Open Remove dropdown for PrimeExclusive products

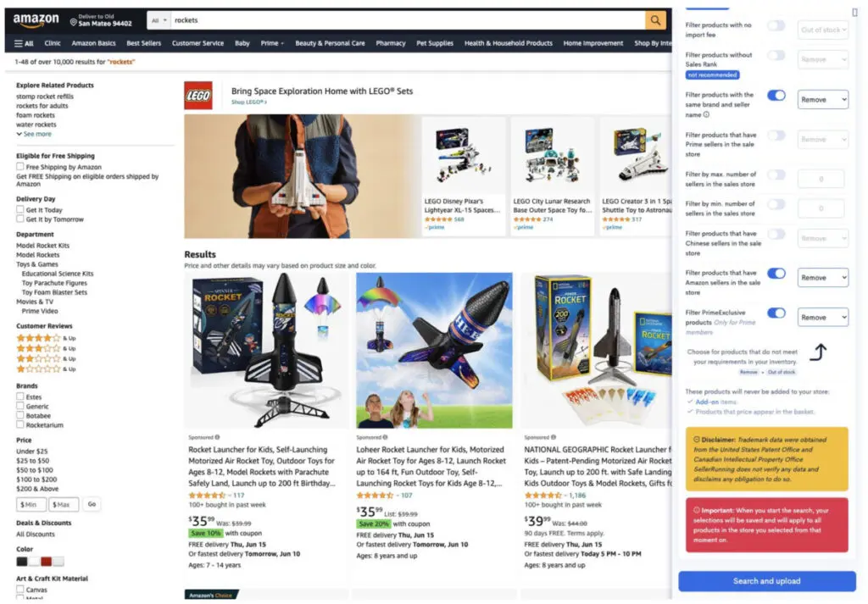tap(822, 318)
